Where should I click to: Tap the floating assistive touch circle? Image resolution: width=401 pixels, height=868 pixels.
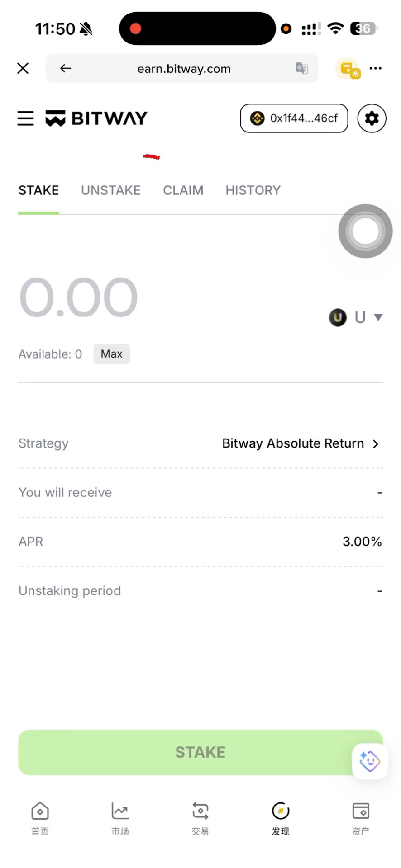coord(365,231)
